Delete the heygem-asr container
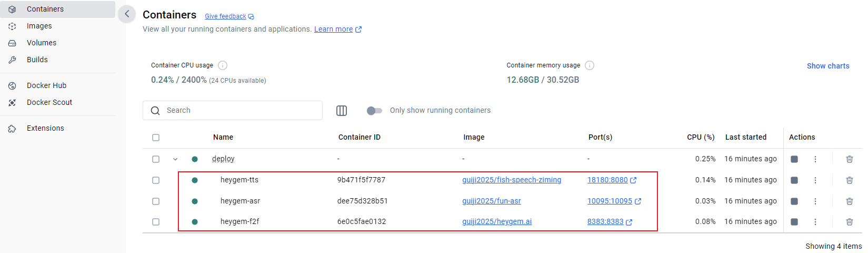This screenshot has width=868, height=253. click(x=850, y=201)
